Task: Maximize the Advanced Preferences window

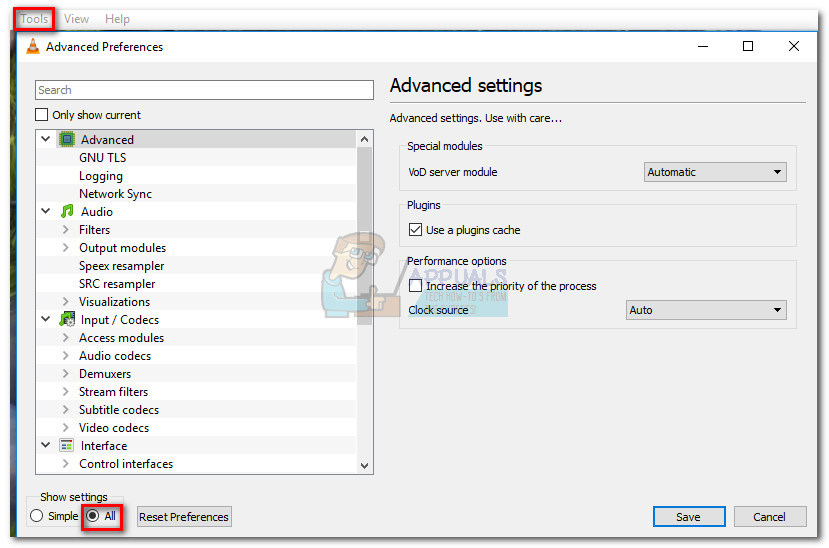Action: point(748,47)
